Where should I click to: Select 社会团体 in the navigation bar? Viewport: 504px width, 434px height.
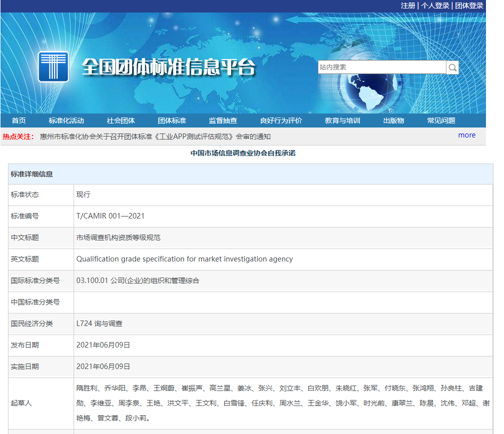[121, 120]
